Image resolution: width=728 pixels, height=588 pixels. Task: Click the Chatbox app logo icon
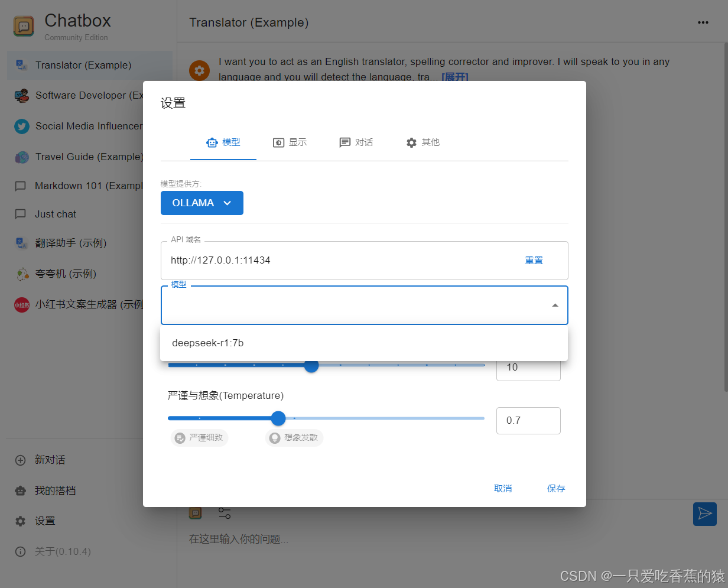coord(24,26)
